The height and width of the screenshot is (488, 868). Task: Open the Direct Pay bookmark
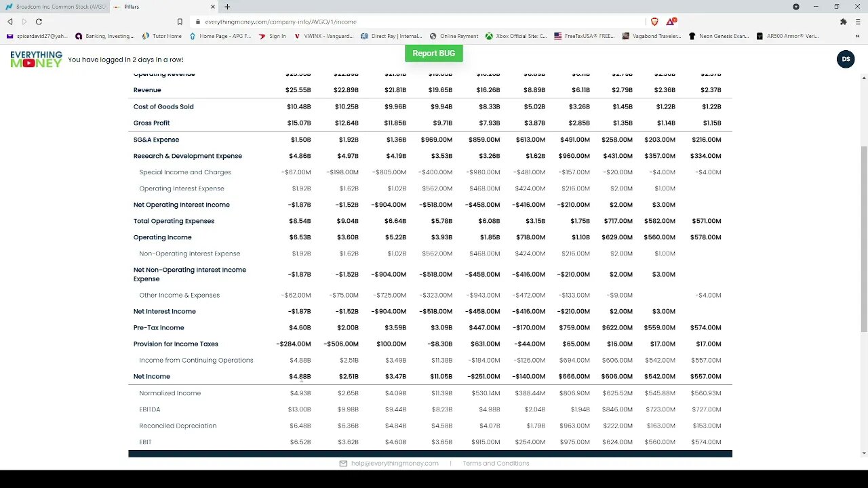pos(391,36)
